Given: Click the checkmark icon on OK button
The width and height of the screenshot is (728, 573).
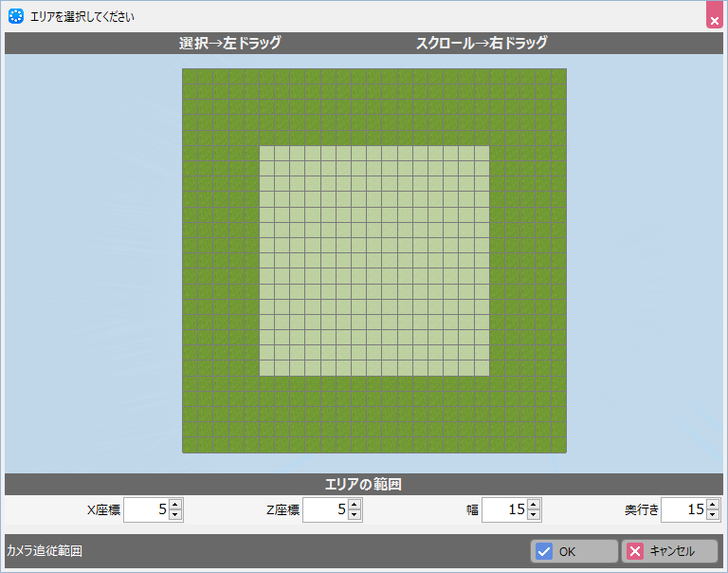Looking at the screenshot, I should [544, 551].
